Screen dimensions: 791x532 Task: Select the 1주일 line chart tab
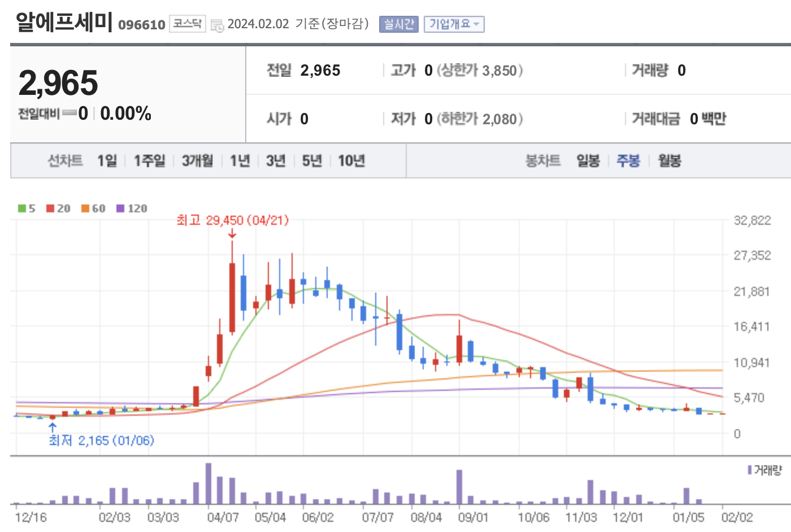(149, 161)
